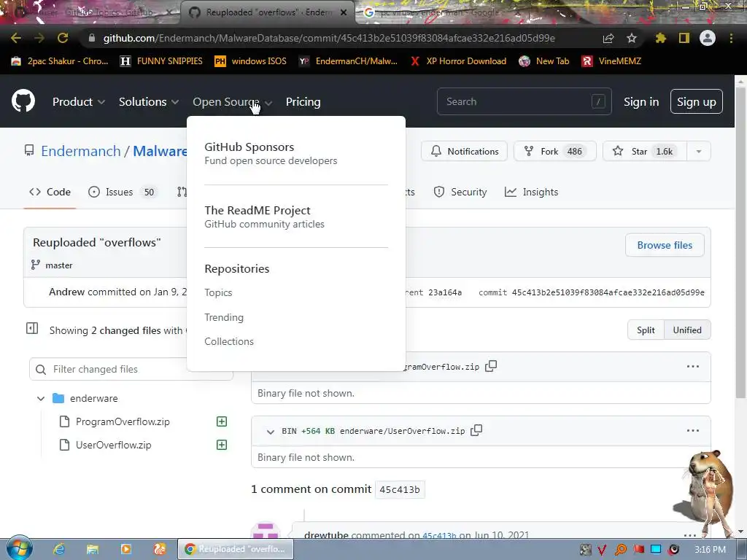Click the GitHub Octocat logo
This screenshot has width=747, height=560.
[23, 101]
